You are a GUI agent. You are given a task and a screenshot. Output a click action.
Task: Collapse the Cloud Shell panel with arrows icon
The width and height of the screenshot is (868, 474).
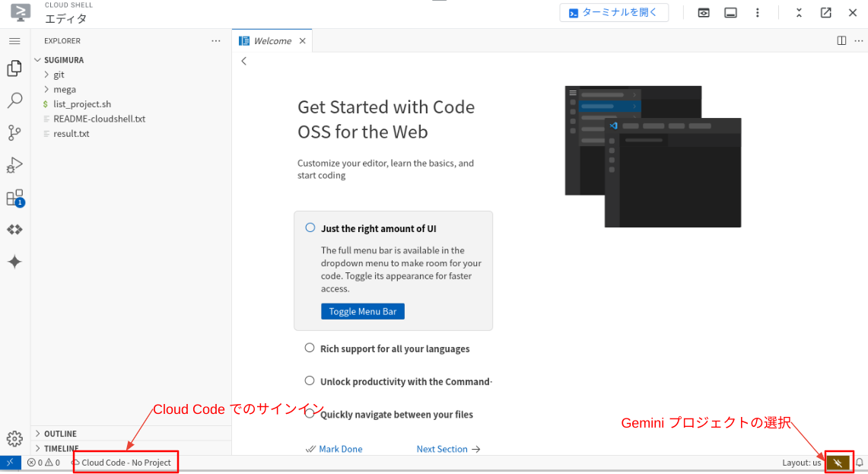coord(799,13)
